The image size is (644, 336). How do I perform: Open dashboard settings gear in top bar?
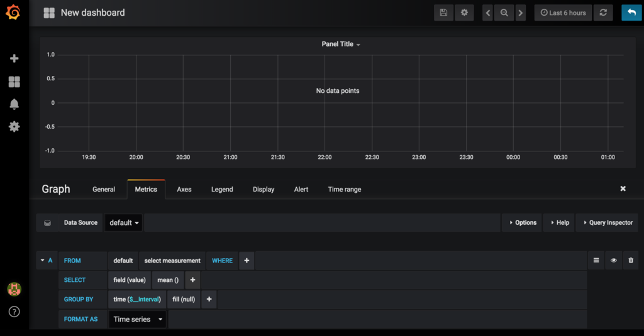pos(464,13)
